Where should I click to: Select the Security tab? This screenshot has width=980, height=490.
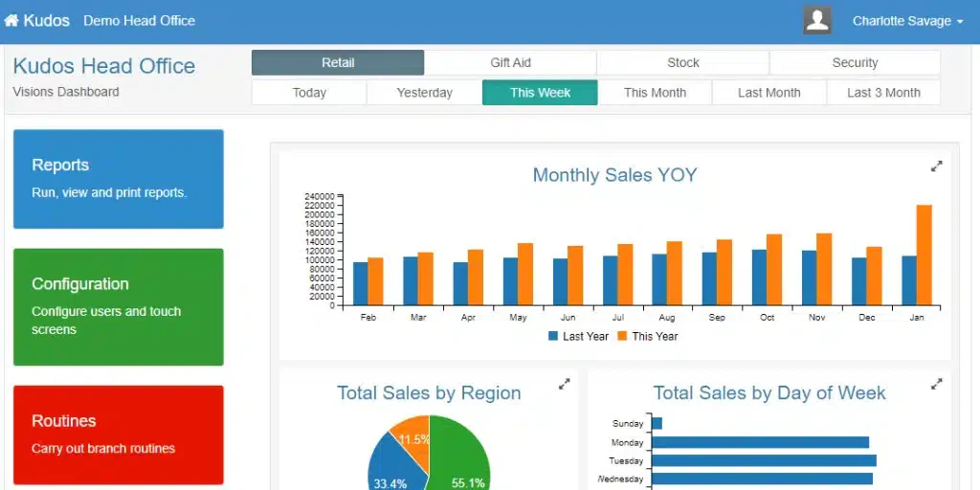pos(855,62)
